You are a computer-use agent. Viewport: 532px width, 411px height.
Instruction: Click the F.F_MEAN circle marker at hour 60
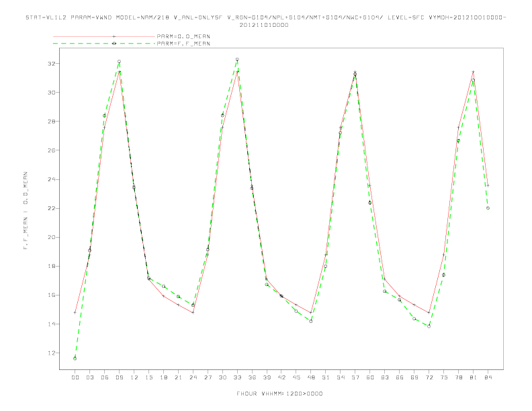(370, 203)
